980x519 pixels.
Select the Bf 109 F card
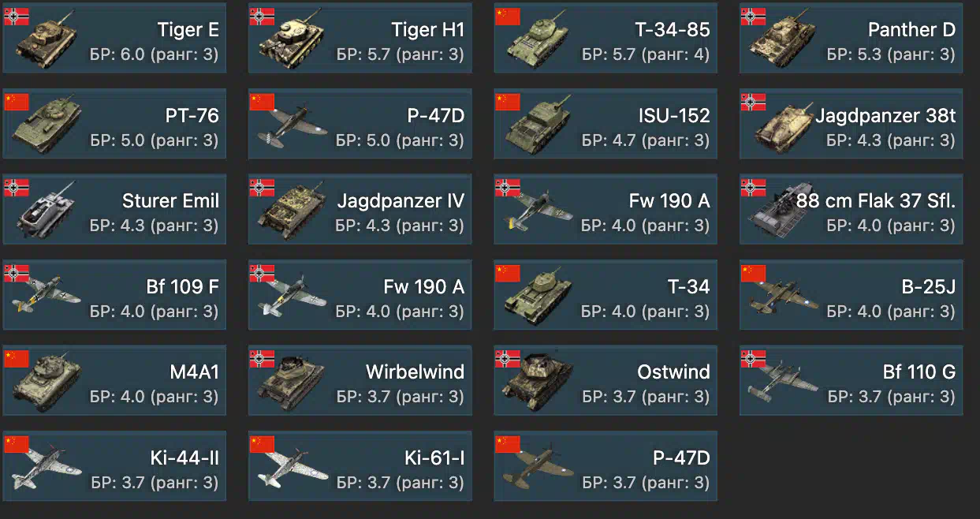coord(114,294)
